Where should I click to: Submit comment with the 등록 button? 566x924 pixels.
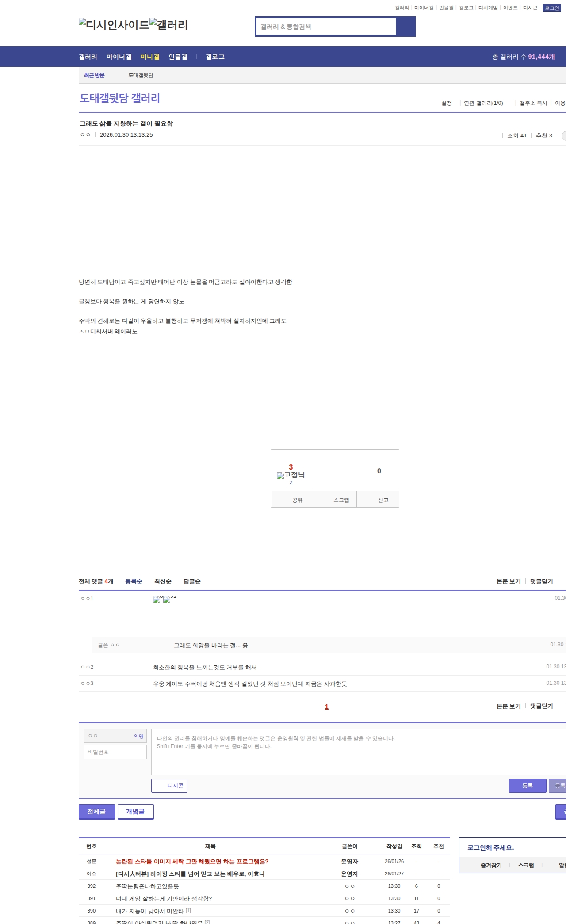(527, 786)
